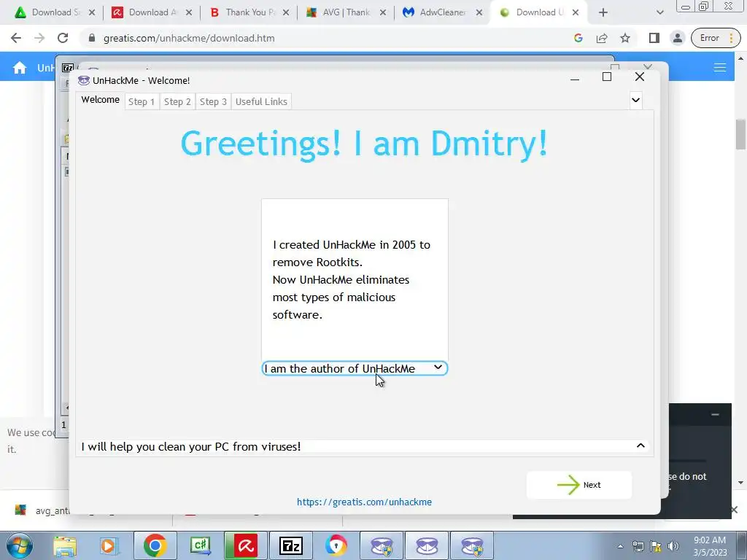Open the Chromium-style shield taskbar icon

pyautogui.click(x=336, y=545)
